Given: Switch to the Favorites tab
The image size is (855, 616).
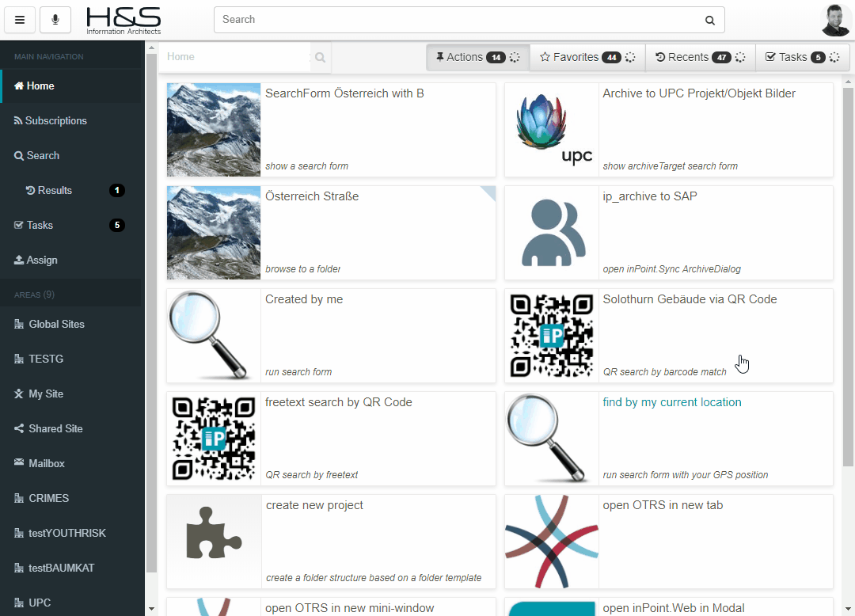Looking at the screenshot, I should (587, 57).
